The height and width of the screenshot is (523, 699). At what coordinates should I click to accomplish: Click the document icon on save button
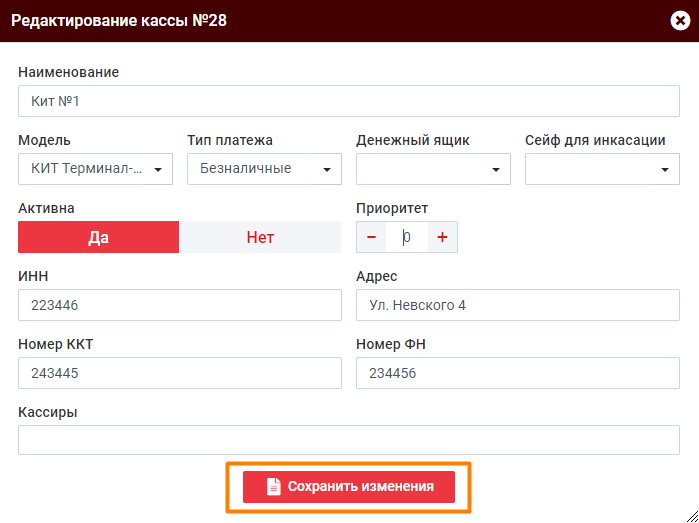point(273,487)
